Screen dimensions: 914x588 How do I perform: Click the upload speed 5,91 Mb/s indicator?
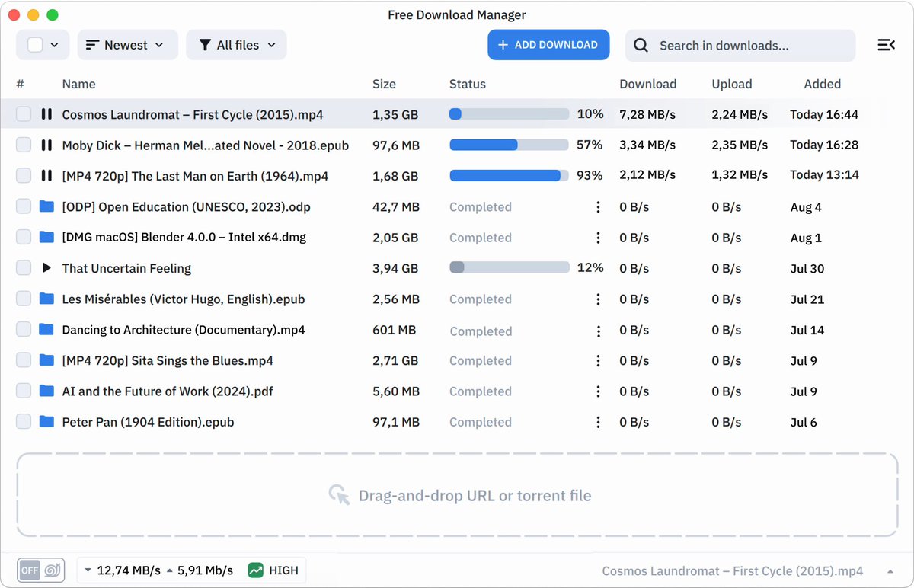[x=200, y=570]
